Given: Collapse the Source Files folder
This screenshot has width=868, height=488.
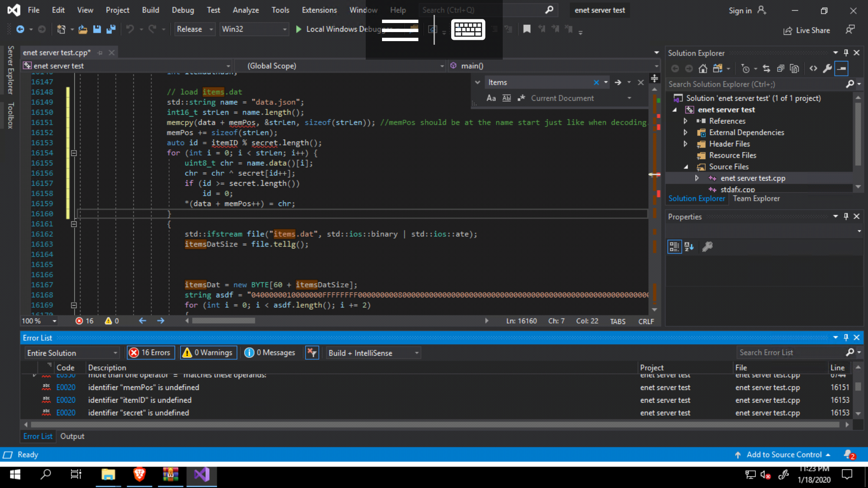Looking at the screenshot, I should click(686, 167).
